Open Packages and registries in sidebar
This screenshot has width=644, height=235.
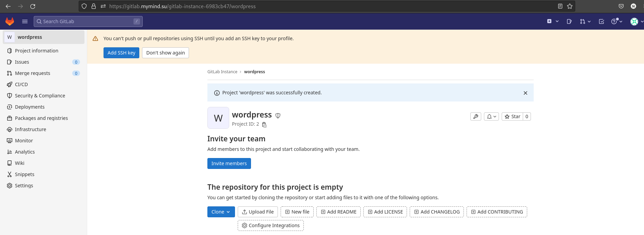click(44, 118)
